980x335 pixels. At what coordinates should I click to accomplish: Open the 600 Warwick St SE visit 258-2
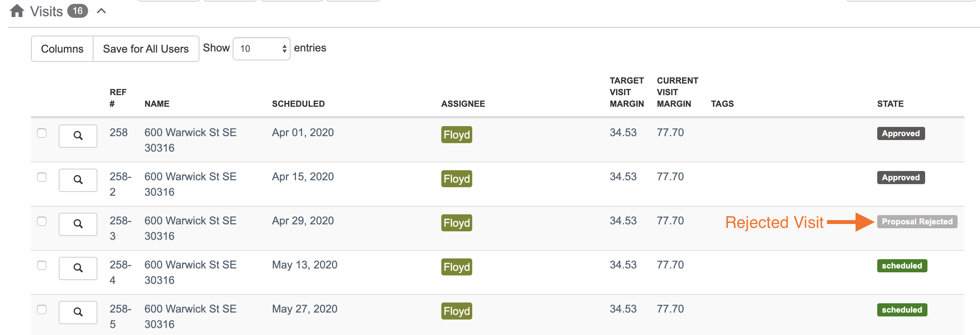coord(190,177)
